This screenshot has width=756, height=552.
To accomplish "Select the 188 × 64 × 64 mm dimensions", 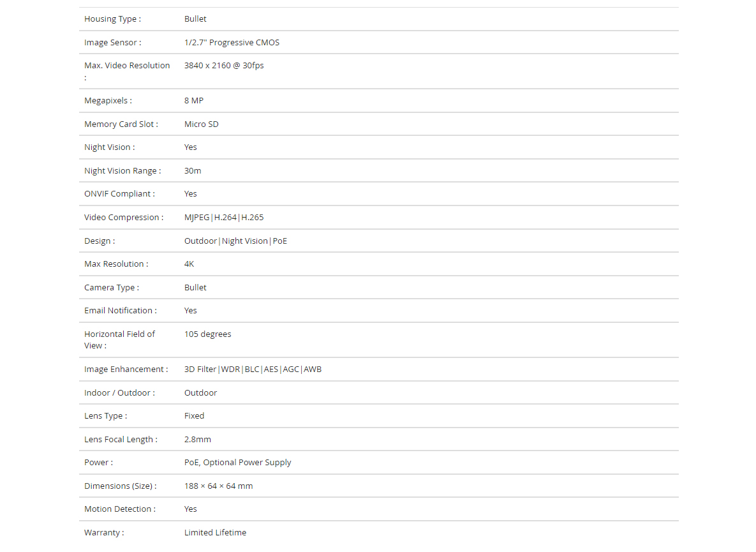I will pyautogui.click(x=218, y=486).
